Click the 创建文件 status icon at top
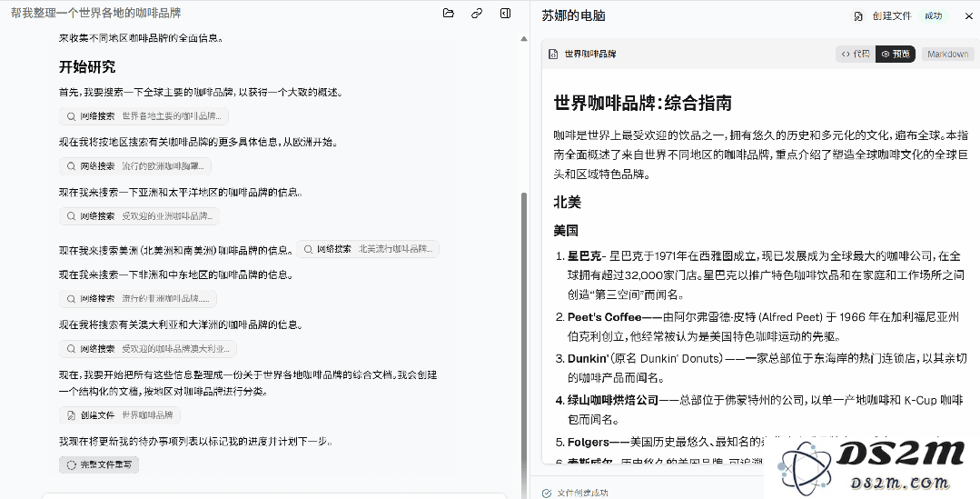 pyautogui.click(x=859, y=16)
